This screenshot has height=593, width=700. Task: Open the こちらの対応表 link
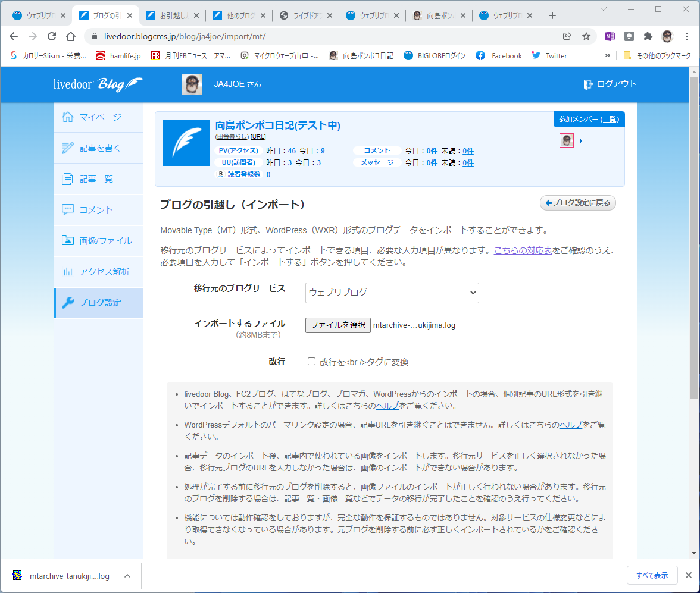(x=523, y=250)
